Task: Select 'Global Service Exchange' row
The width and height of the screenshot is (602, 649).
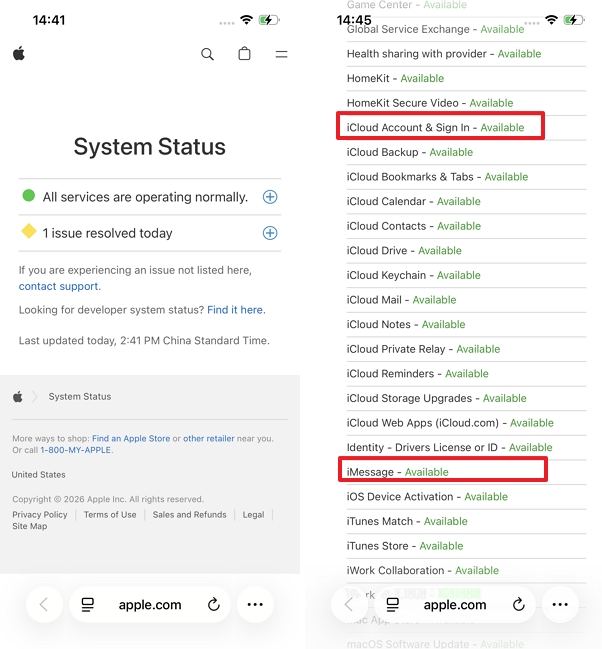Action: [467, 29]
